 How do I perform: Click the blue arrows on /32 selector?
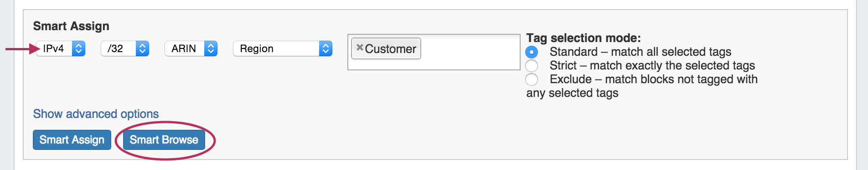point(142,48)
